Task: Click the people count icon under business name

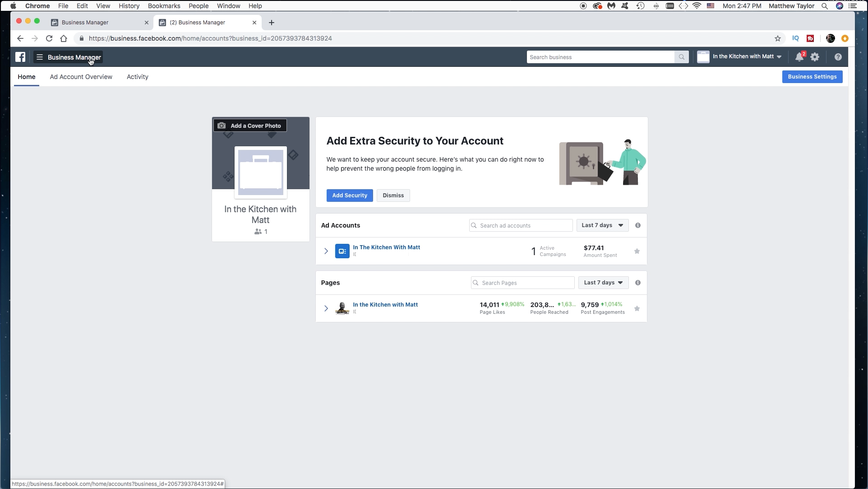Action: coord(258,232)
